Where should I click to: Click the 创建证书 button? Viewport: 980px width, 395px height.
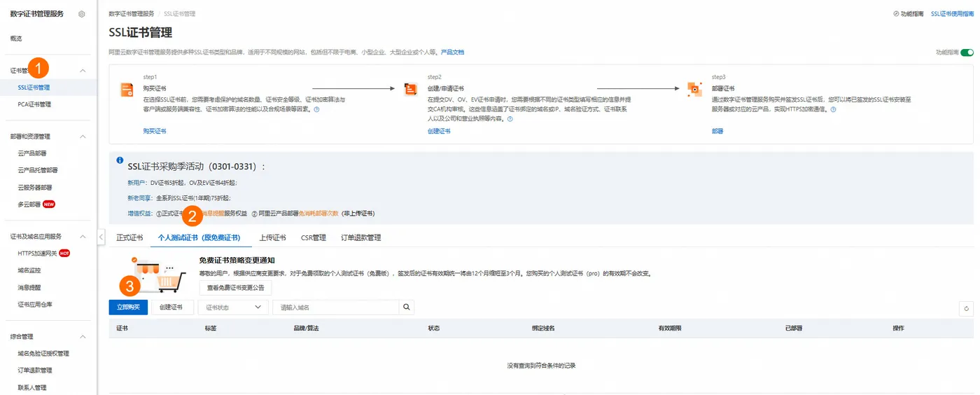172,307
